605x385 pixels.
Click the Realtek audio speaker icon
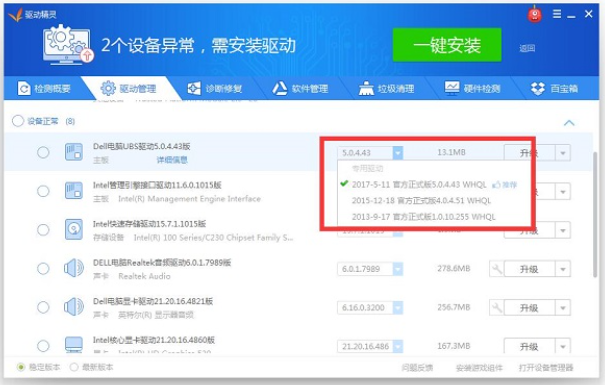point(74,268)
